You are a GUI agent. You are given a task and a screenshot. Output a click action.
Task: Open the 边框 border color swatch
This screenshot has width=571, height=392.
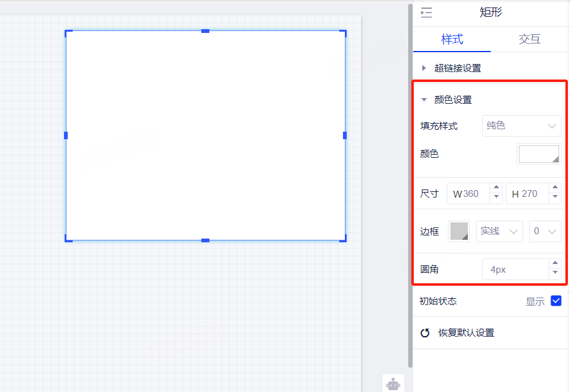(459, 231)
